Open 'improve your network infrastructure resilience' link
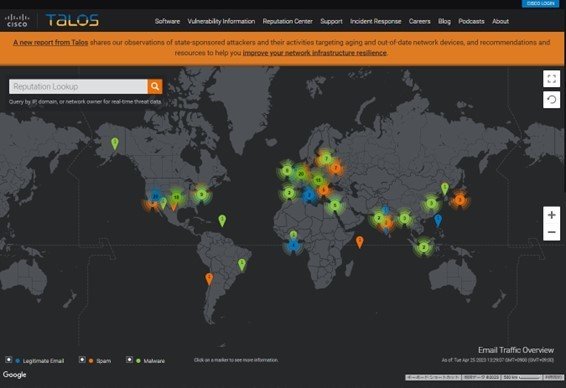Image resolution: width=566 pixels, height=388 pixels. pyautogui.click(x=314, y=53)
